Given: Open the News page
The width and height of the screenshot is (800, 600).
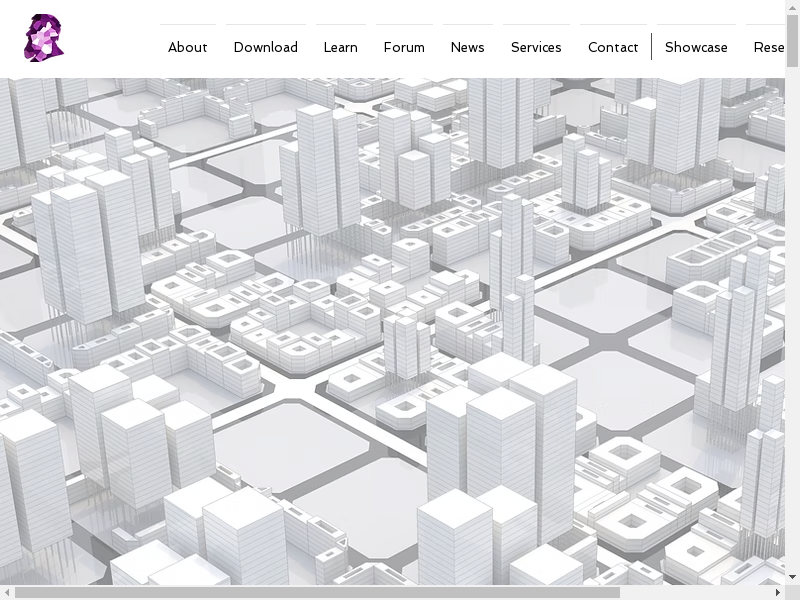Looking at the screenshot, I should (467, 47).
